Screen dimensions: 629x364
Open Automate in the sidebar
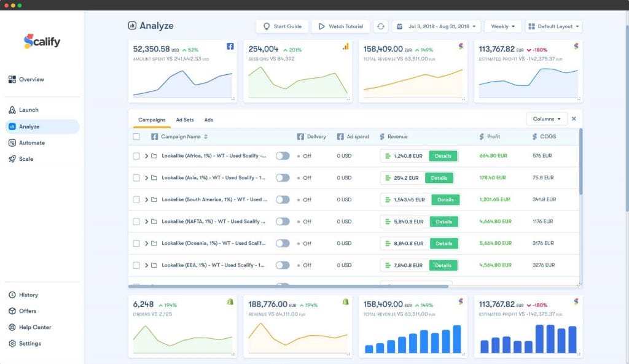pos(32,143)
